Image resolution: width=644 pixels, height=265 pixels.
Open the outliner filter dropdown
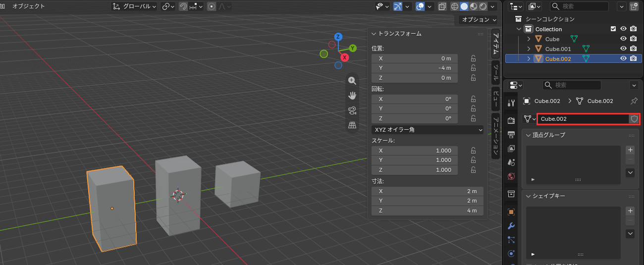point(622,6)
